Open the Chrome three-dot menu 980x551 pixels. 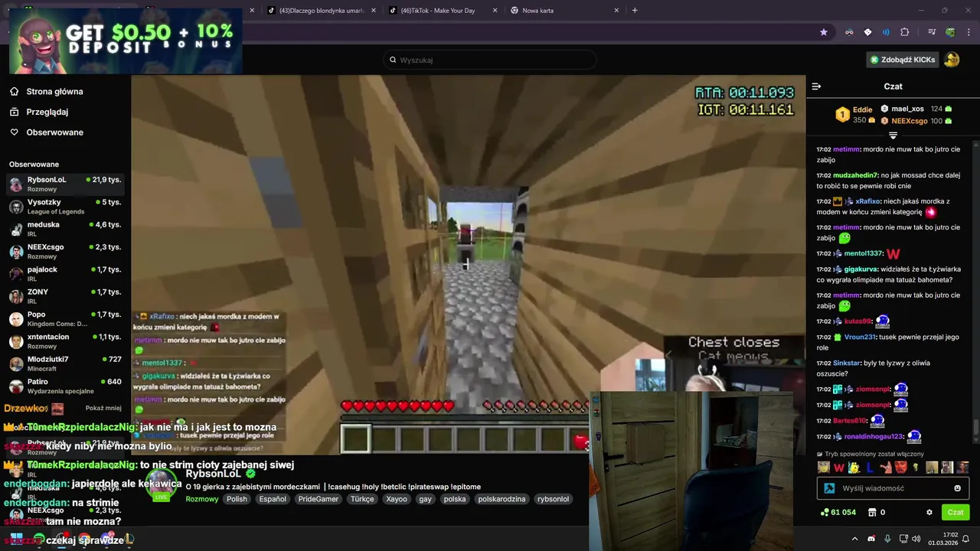969,32
